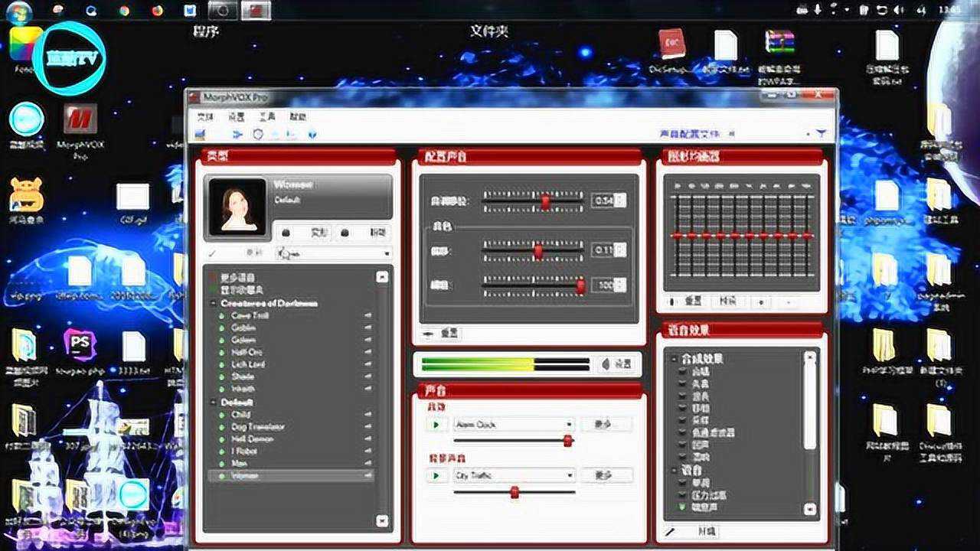The image size is (980, 551).
Task: Click the pencil icon below the voice effects list
Action: 670,532
